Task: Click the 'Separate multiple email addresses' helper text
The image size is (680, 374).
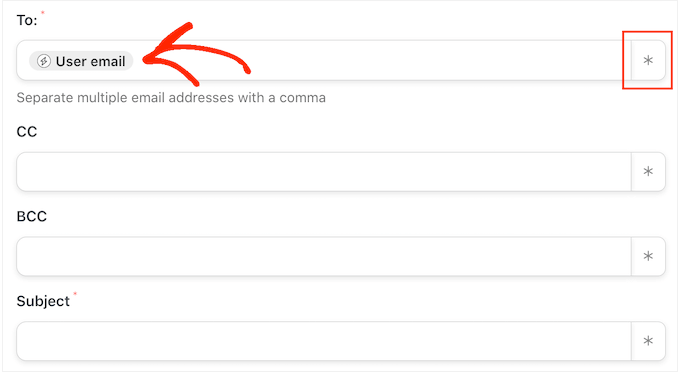Action: [171, 98]
